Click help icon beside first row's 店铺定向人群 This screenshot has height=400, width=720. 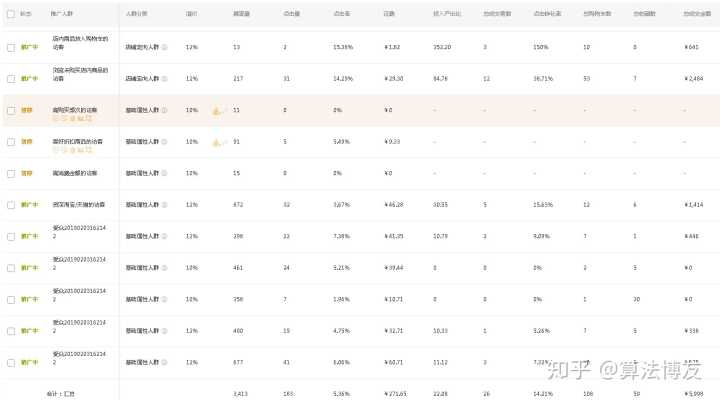[165, 47]
